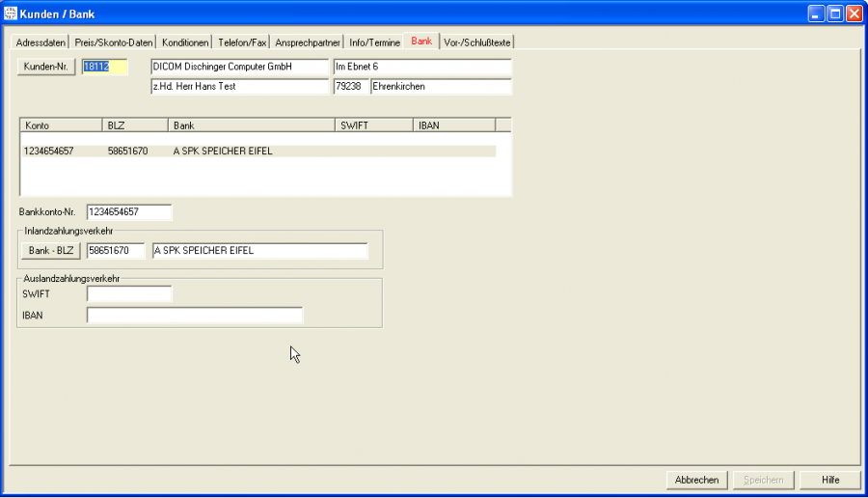Click the Kunden-Nr. button
The height and width of the screenshot is (498, 868).
pyautogui.click(x=46, y=67)
